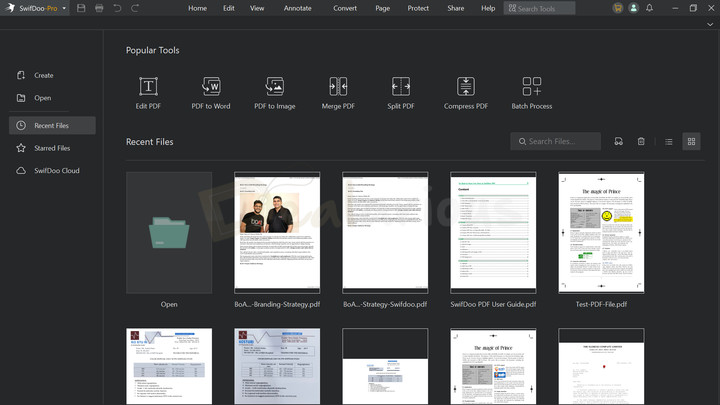Expand the ribbon with the chevron arrow
The width and height of the screenshot is (720, 405).
[x=710, y=24]
